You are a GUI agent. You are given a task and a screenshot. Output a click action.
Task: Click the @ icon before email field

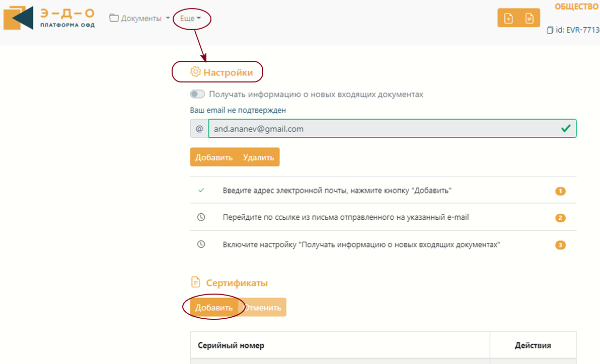(x=199, y=129)
